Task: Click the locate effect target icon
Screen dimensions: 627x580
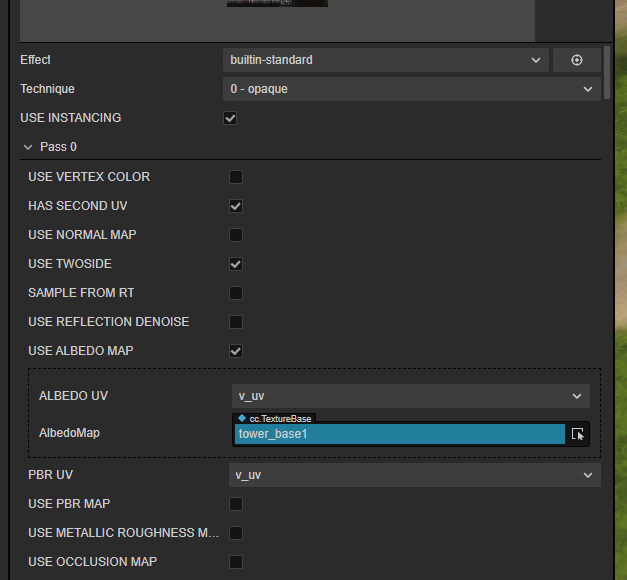Action: 577,60
